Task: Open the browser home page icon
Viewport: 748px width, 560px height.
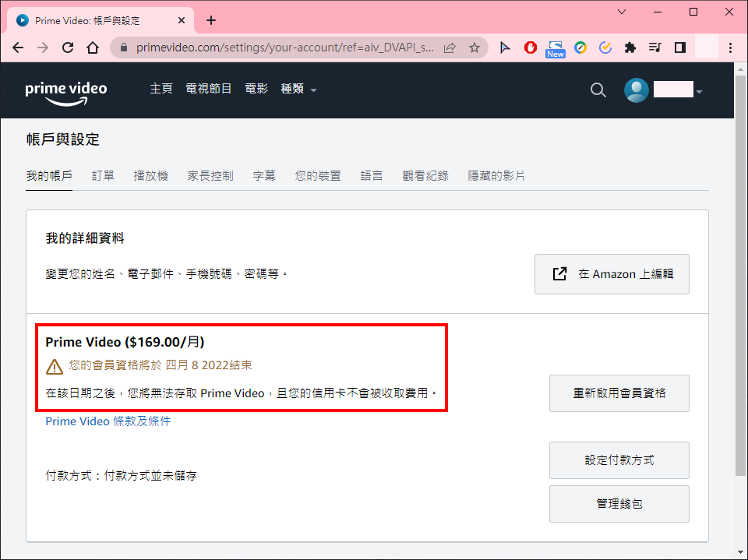Action: pos(93,48)
